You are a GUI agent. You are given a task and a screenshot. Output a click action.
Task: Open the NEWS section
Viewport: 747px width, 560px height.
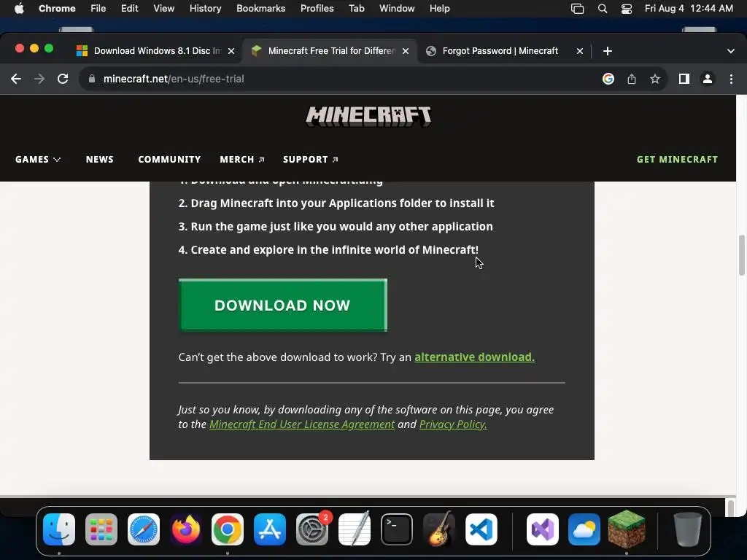pos(99,160)
